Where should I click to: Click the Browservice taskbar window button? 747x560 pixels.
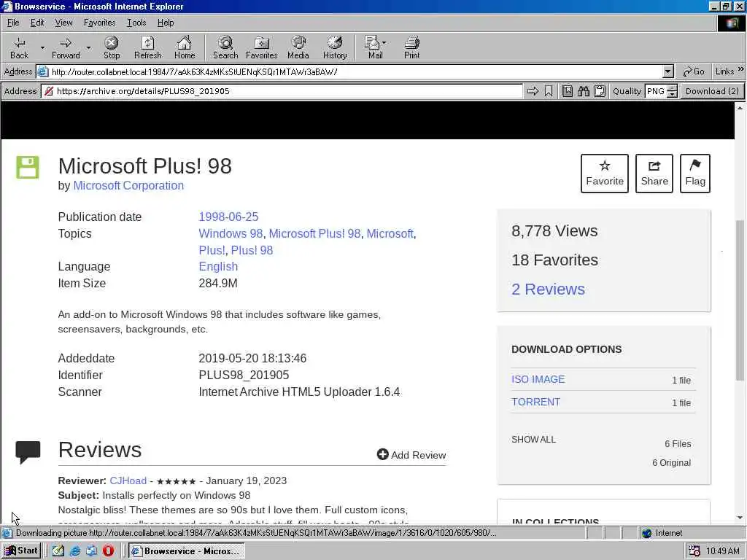click(187, 551)
